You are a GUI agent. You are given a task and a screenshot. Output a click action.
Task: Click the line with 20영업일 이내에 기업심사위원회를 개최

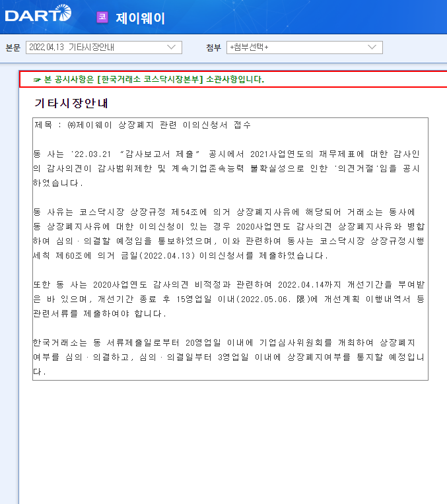(224, 343)
